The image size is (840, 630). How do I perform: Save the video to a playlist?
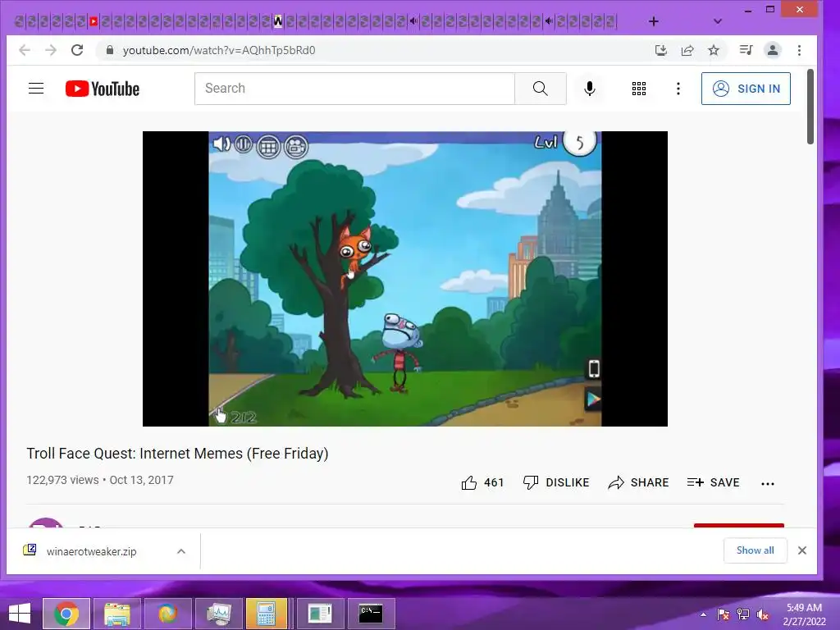pyautogui.click(x=713, y=482)
